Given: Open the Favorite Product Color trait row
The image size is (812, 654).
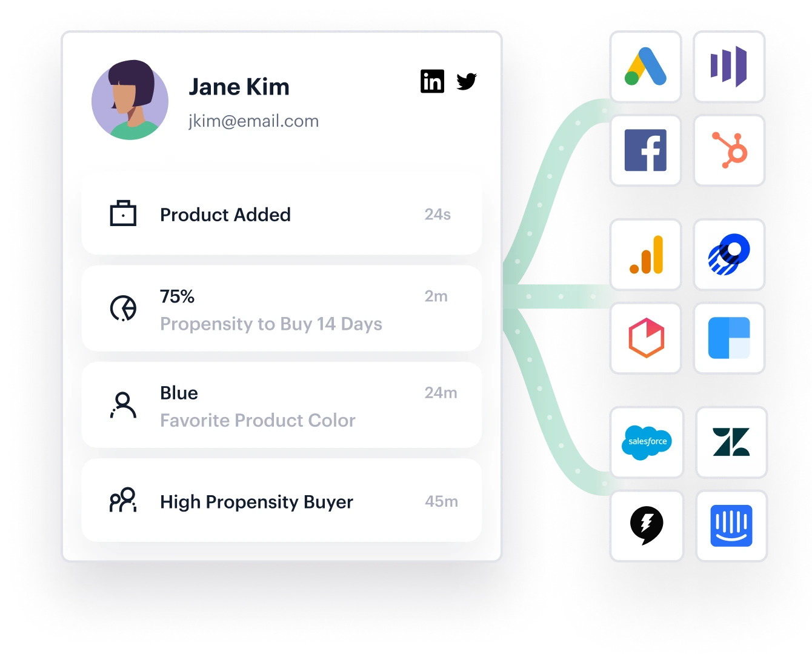Looking at the screenshot, I should coord(282,405).
